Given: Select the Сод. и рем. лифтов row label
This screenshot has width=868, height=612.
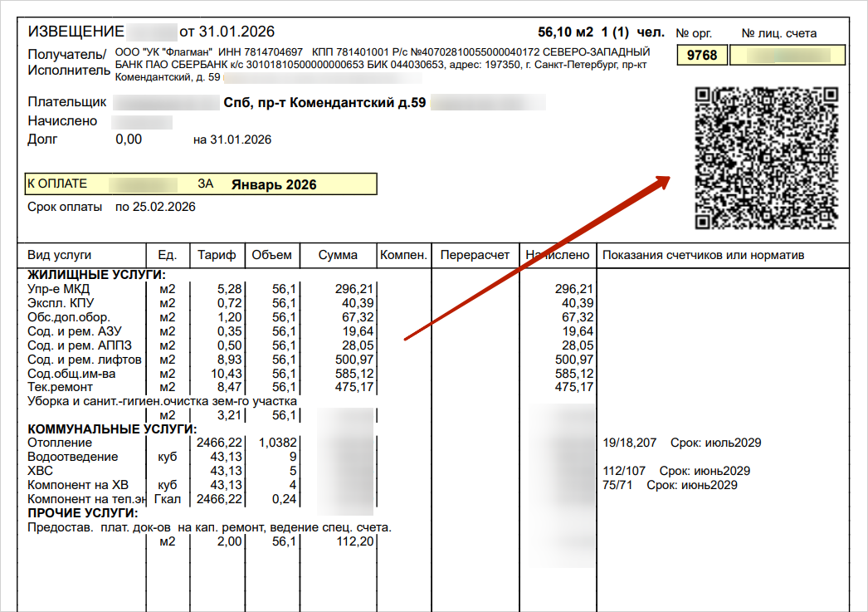Looking at the screenshot, I should [85, 360].
